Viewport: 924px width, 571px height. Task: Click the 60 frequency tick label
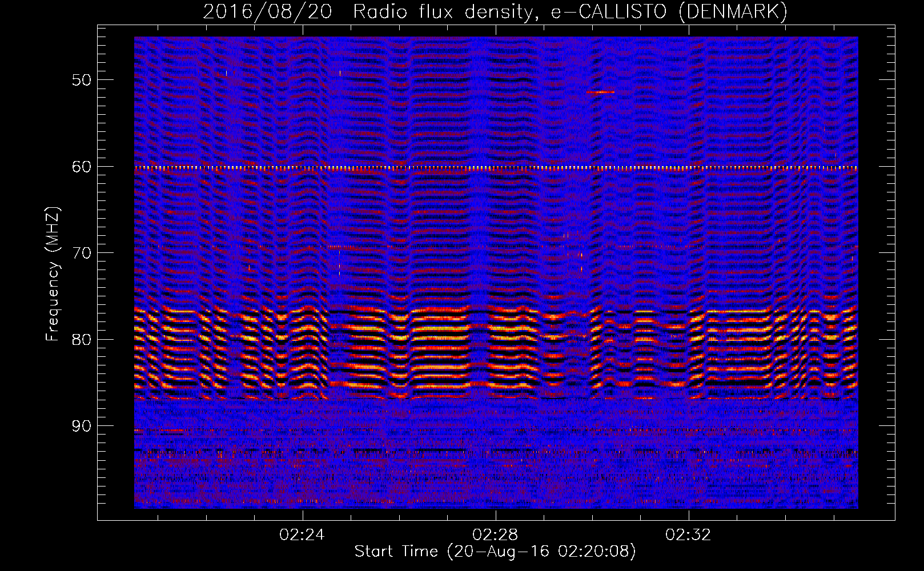click(x=82, y=167)
